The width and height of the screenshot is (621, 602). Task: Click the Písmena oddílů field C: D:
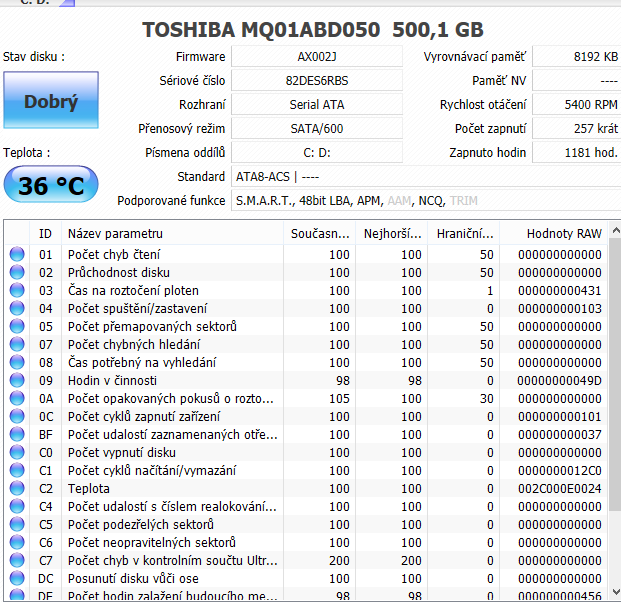pos(317,152)
